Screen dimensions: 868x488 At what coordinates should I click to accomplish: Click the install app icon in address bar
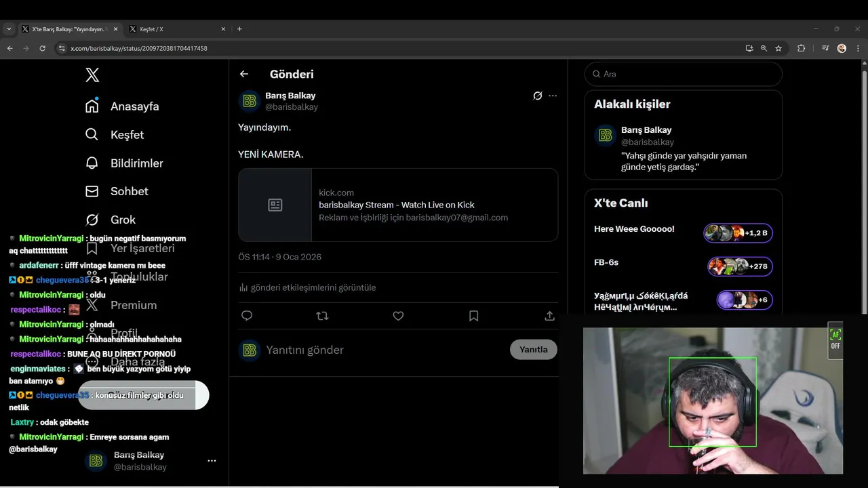749,48
